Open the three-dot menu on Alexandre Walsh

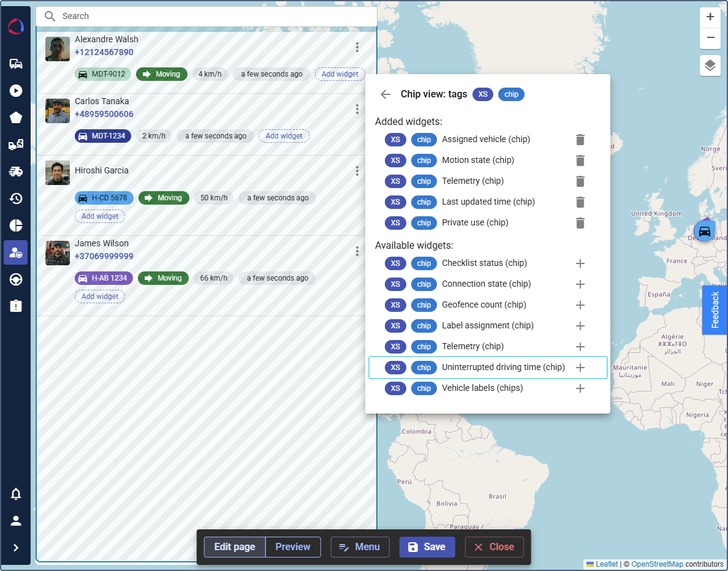click(x=357, y=47)
